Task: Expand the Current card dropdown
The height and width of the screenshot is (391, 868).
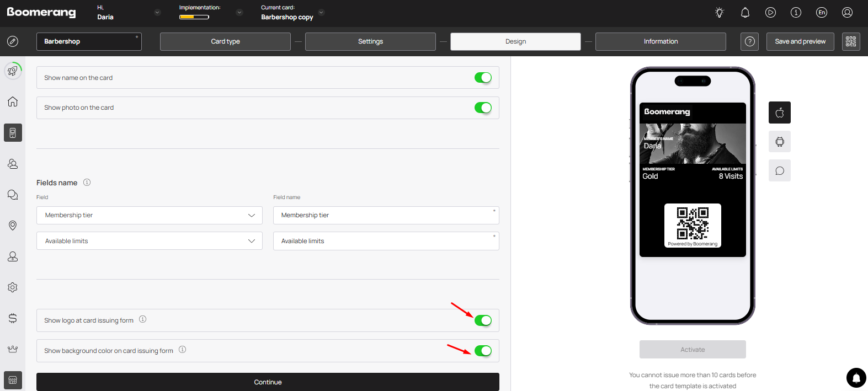Action: pos(321,13)
